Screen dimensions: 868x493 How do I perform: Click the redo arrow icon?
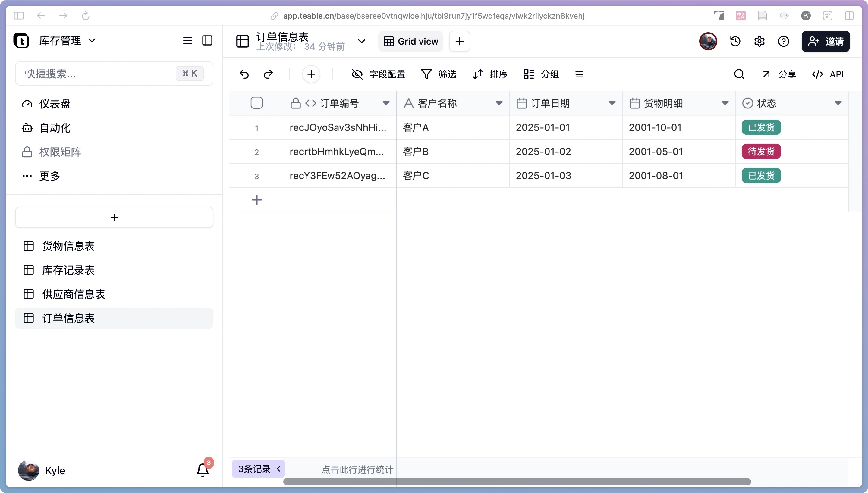click(268, 74)
